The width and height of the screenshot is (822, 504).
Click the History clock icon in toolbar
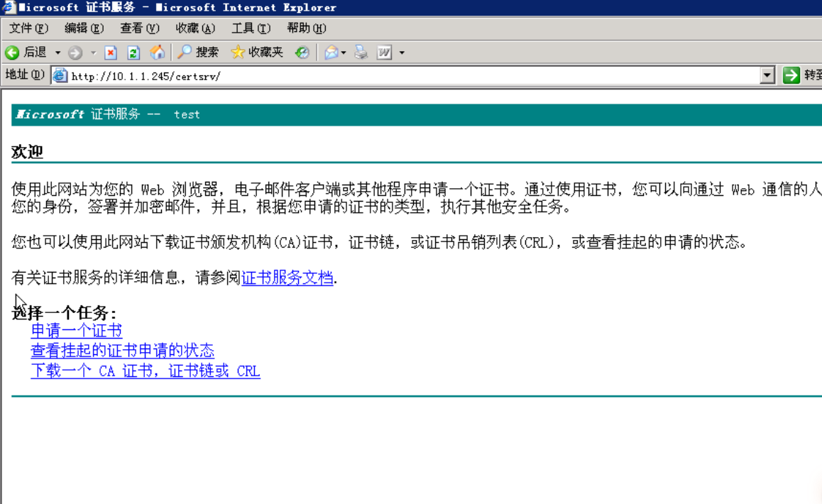[x=302, y=52]
